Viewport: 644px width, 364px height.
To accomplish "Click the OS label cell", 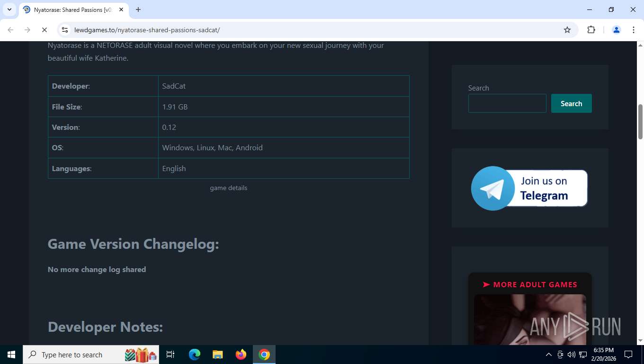I will coord(103,147).
